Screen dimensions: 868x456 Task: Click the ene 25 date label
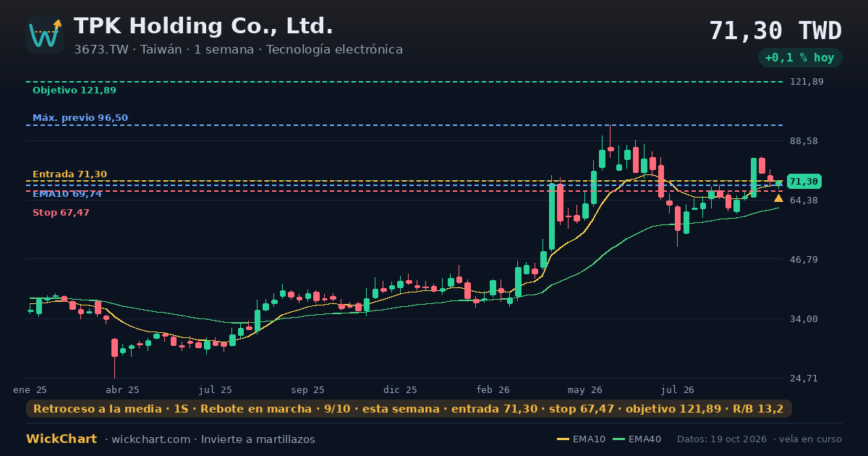pos(30,390)
